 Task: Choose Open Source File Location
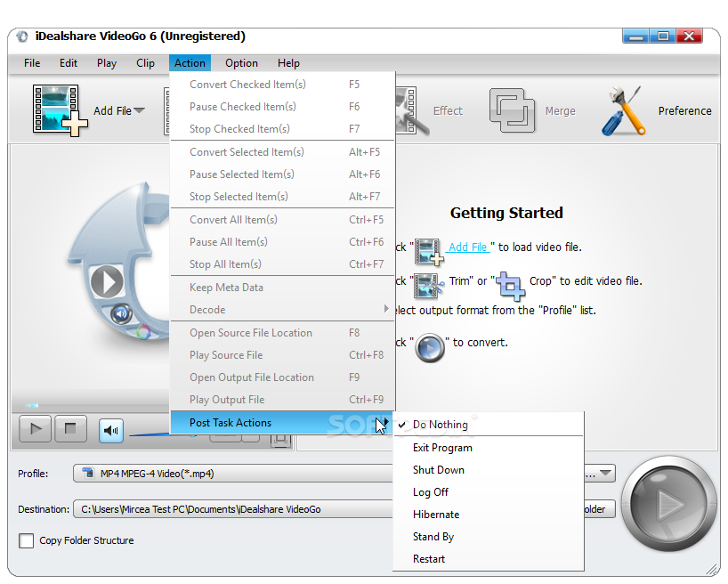coord(282,333)
